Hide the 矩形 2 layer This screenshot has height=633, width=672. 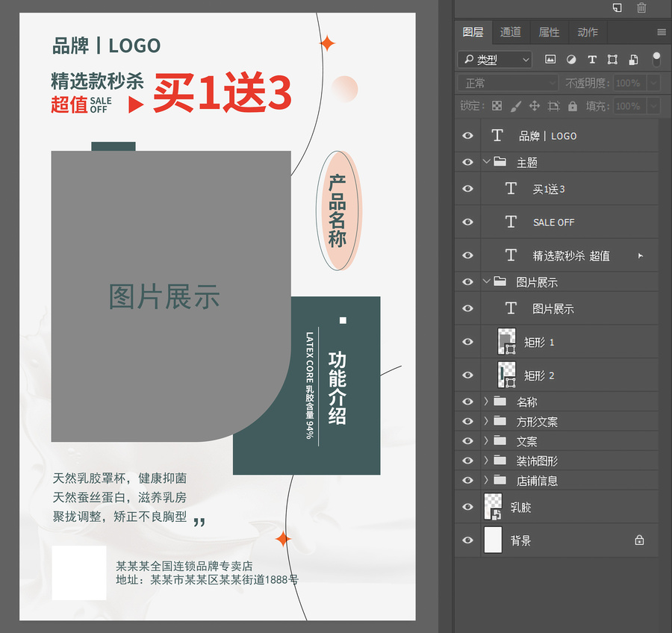[467, 375]
